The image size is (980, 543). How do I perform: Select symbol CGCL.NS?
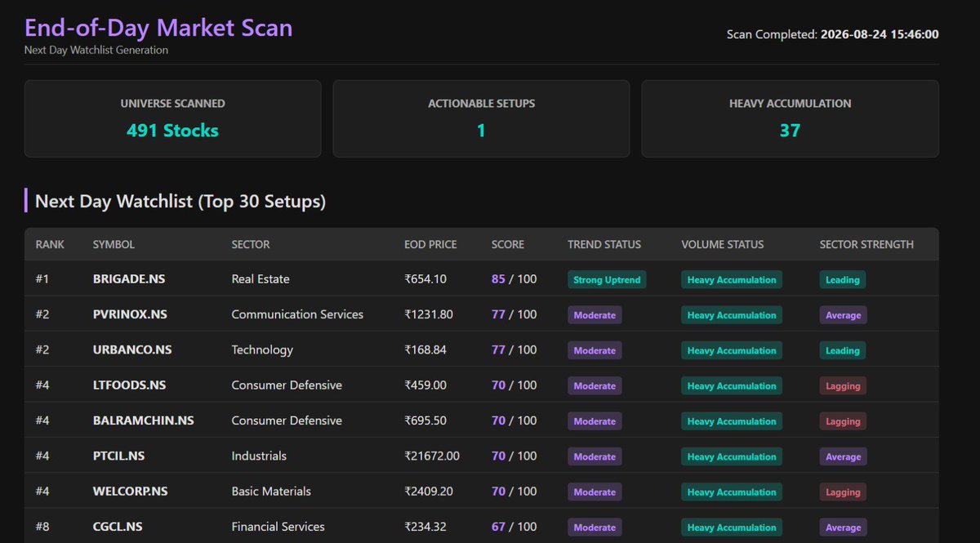(x=118, y=527)
